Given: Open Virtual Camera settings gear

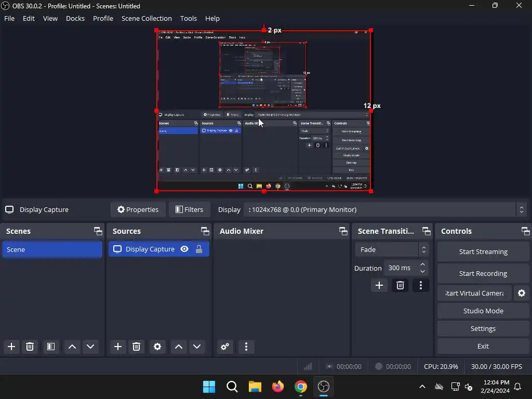Looking at the screenshot, I should pos(522,293).
